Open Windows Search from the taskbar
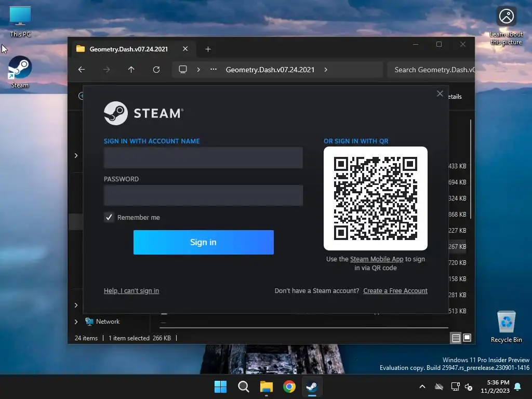Screen dimensions: 532x399 point(243,387)
